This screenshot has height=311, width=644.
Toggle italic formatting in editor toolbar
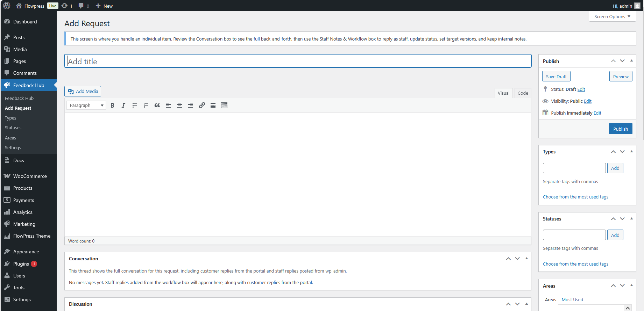(x=123, y=105)
